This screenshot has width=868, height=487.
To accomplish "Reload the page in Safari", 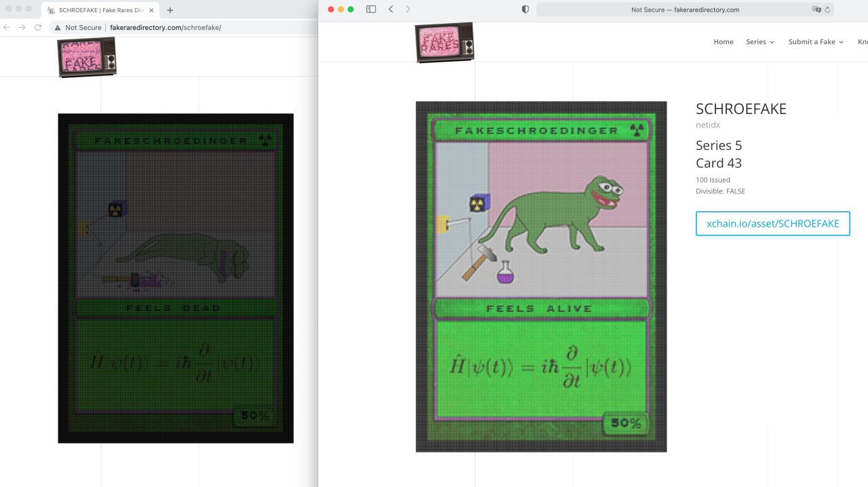I will (827, 9).
